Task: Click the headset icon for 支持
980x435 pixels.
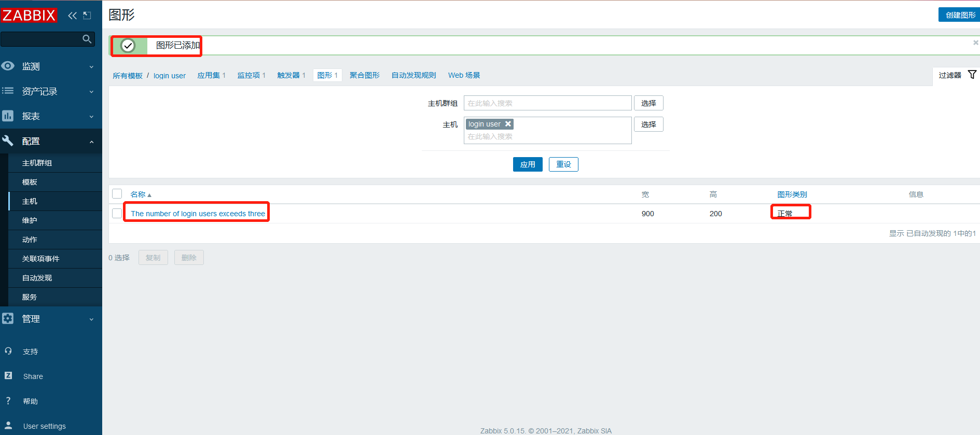Action: (8, 351)
